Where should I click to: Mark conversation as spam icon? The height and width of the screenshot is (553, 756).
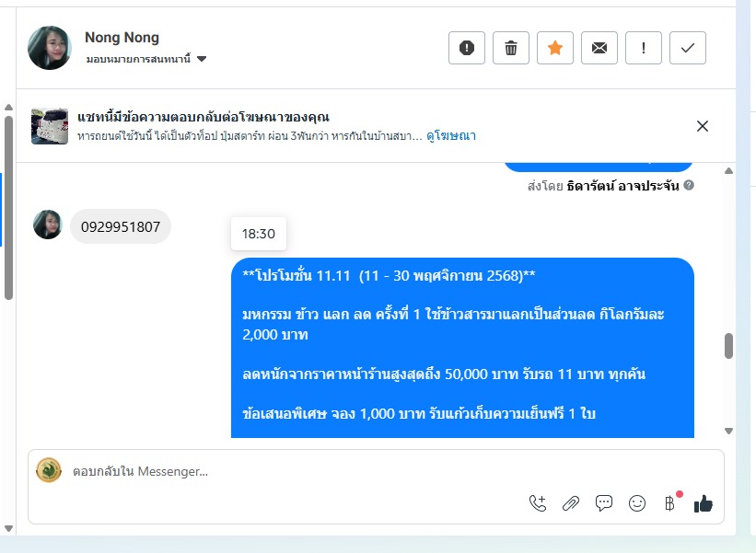point(467,48)
